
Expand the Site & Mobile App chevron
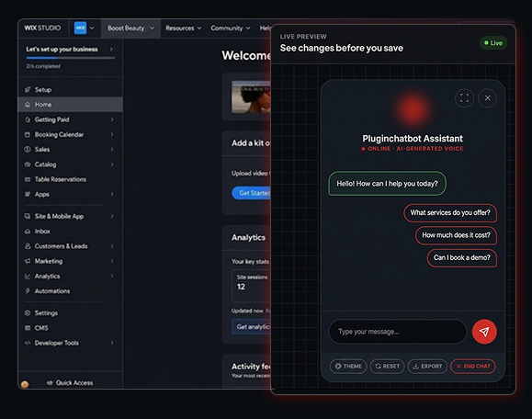coord(111,216)
